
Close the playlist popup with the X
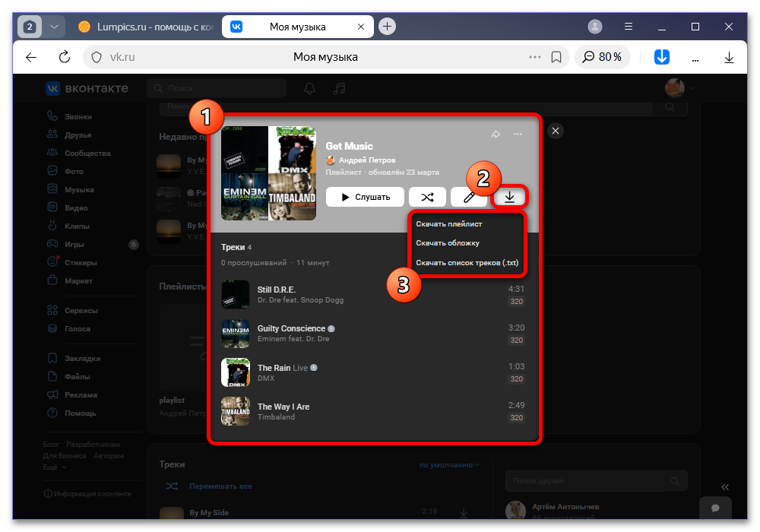(556, 131)
